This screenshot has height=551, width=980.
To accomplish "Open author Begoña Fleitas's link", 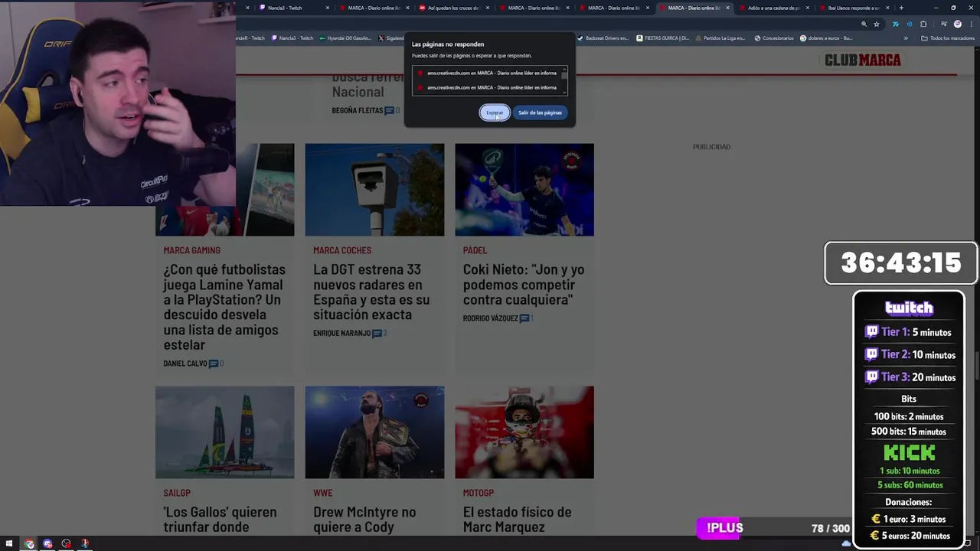I will coord(357,110).
